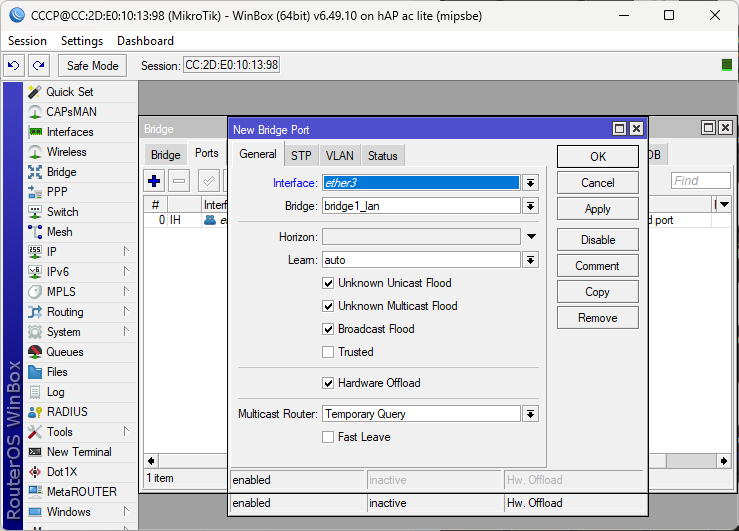Select Bridge tab in Bridge window
Image resolution: width=739 pixels, height=531 pixels.
[165, 155]
